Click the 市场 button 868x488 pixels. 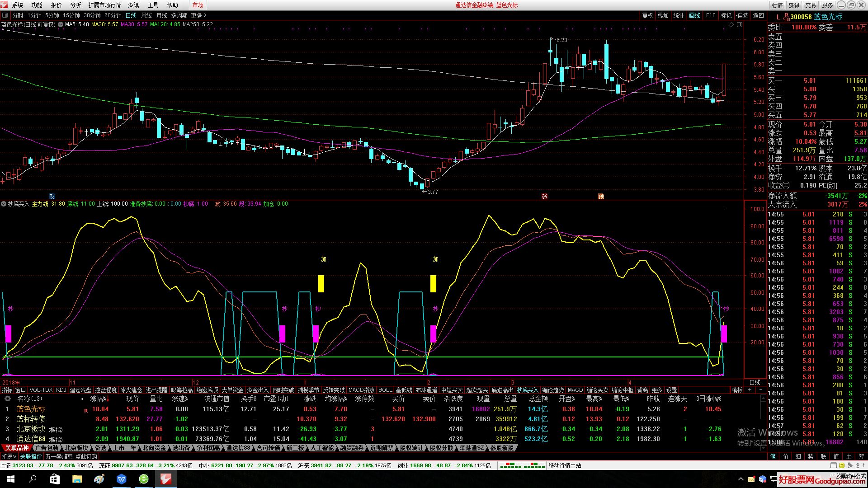tap(198, 5)
